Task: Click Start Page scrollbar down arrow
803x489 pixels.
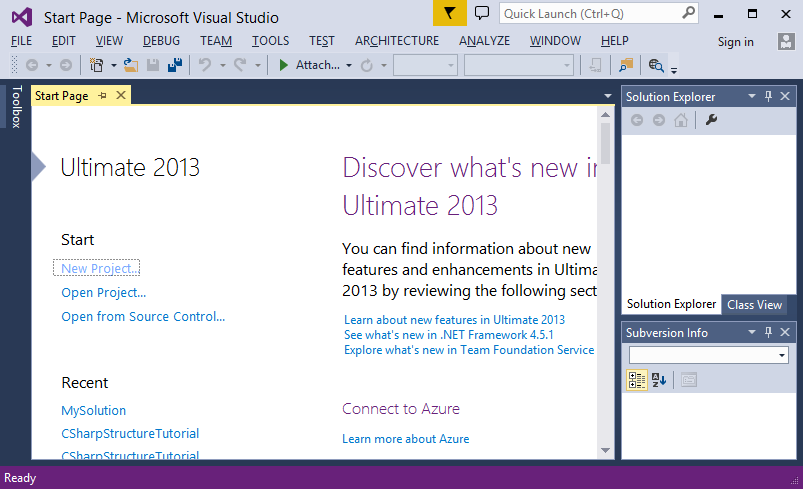Action: pos(605,451)
